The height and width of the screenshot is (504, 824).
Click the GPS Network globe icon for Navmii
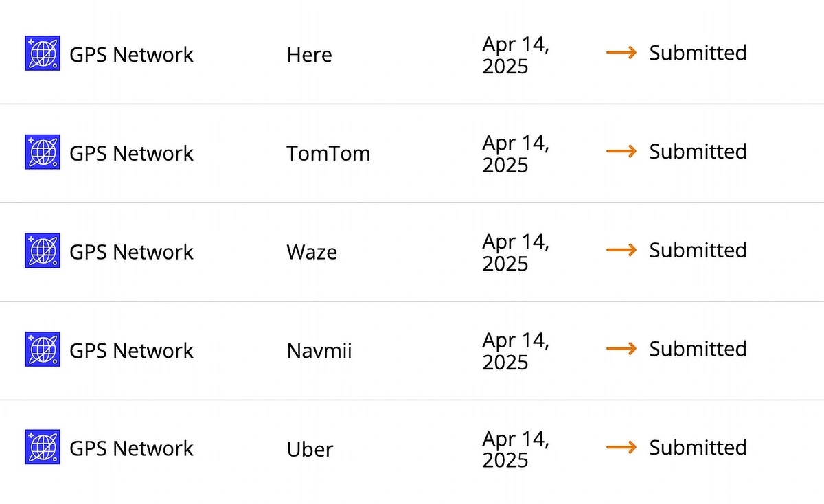click(43, 349)
